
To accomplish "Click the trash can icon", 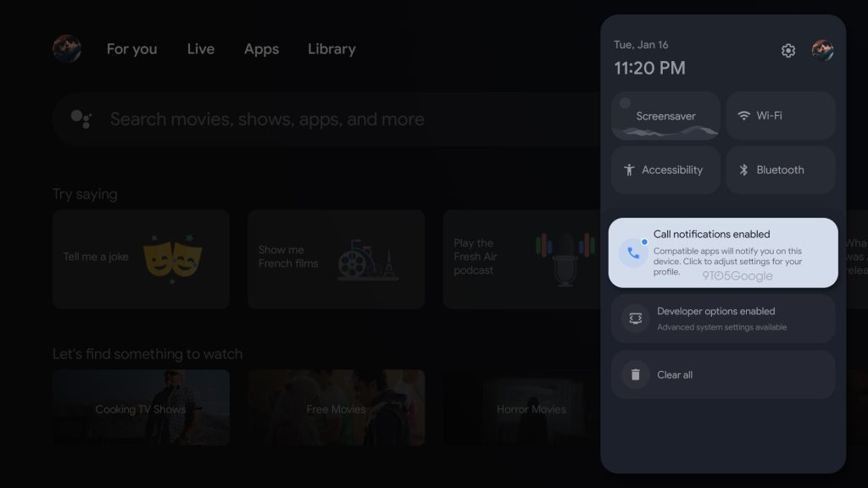I will [636, 374].
